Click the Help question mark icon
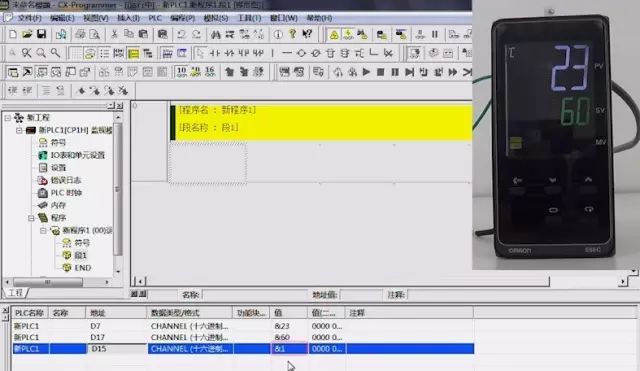 292,34
